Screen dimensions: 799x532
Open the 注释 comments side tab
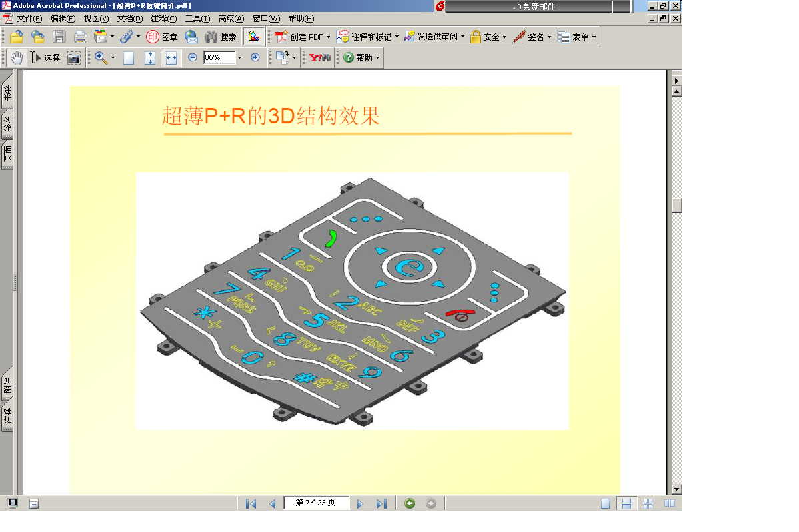(7, 416)
